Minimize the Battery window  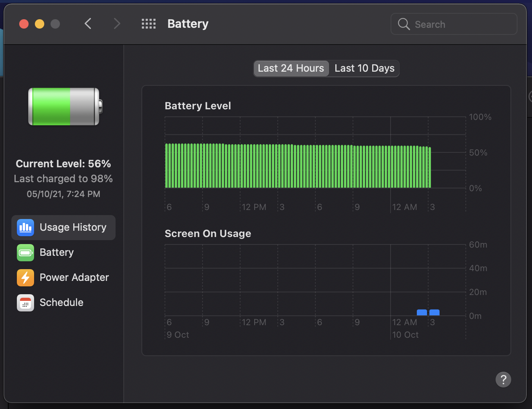tap(40, 24)
